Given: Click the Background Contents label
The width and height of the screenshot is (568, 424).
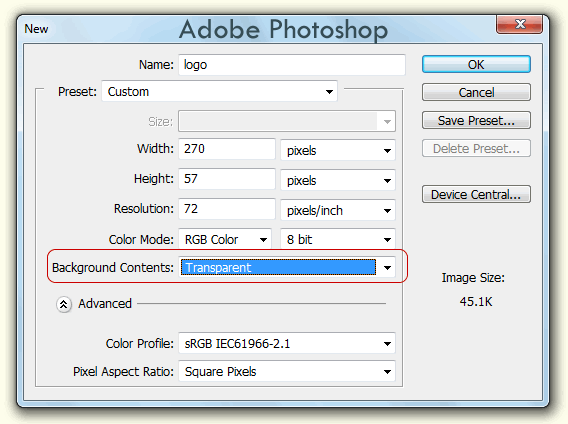Looking at the screenshot, I should tap(113, 268).
